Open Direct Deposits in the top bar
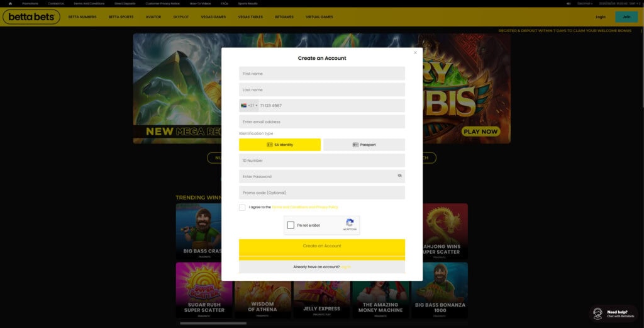This screenshot has width=644, height=328. 125,3
